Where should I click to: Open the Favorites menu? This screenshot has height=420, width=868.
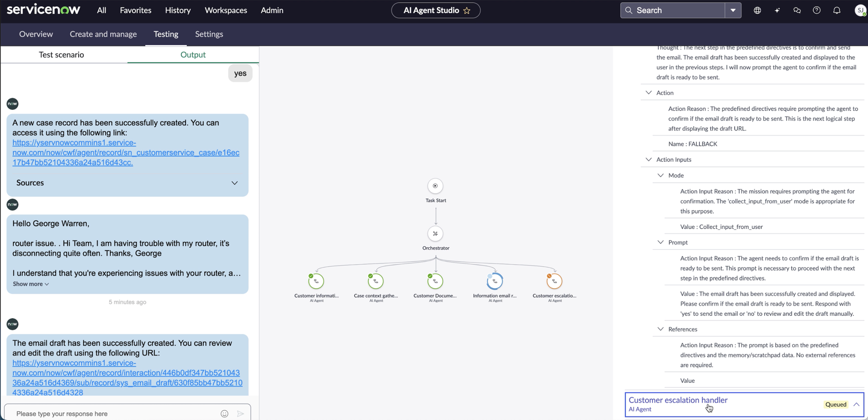tap(136, 10)
